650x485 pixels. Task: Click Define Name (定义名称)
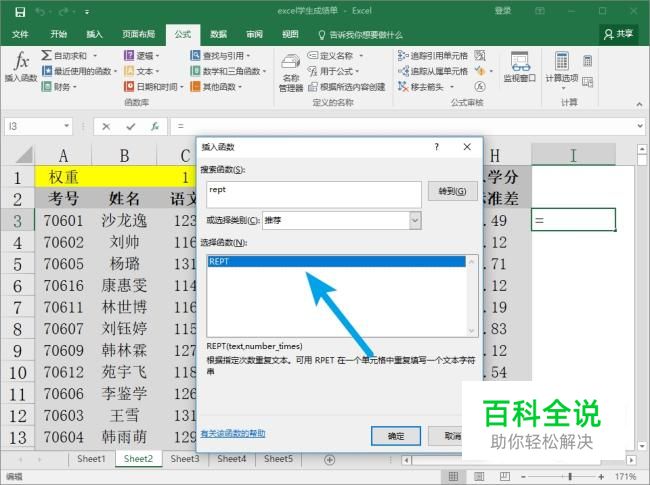point(335,56)
